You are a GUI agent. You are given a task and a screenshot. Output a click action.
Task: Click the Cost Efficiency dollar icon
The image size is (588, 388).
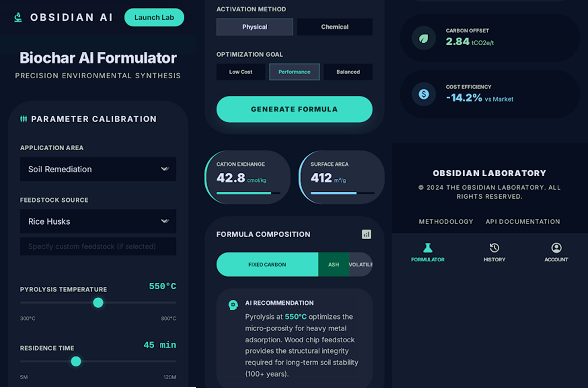[423, 94]
